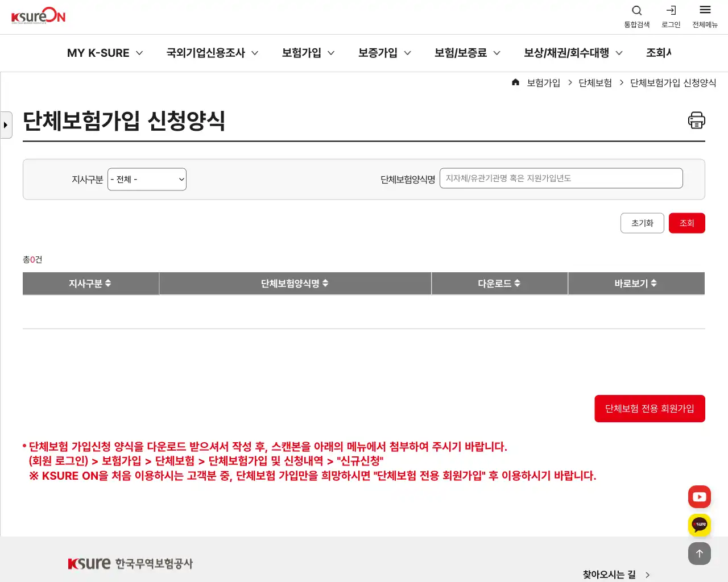728x582 pixels.
Task: Print the page using the printer icon
Action: 696,120
